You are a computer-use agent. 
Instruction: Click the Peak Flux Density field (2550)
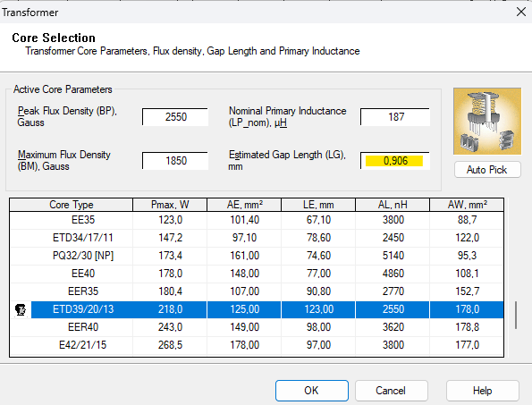(175, 117)
